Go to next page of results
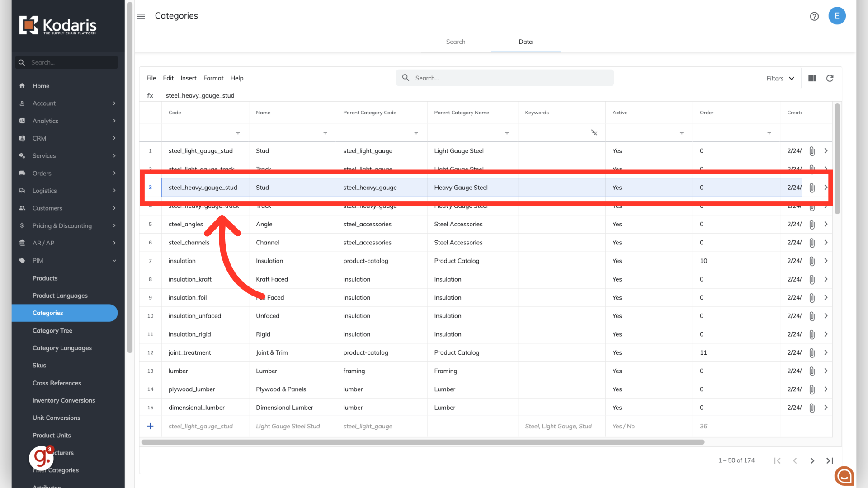 [812, 460]
